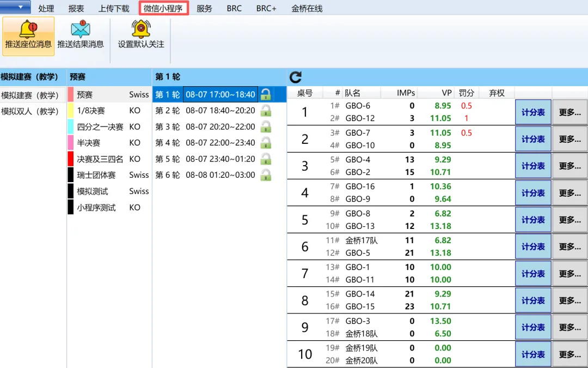This screenshot has height=368, width=588.
Task: Click 更多... for table 8
Action: tap(570, 300)
